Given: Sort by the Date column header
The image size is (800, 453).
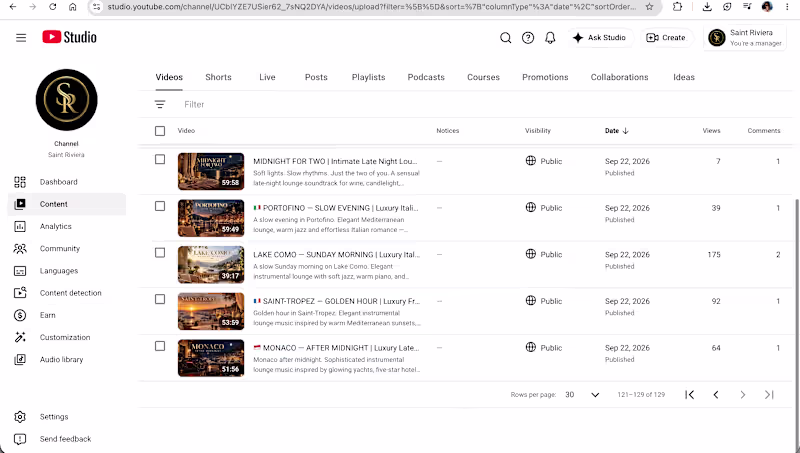Looking at the screenshot, I should [x=616, y=131].
